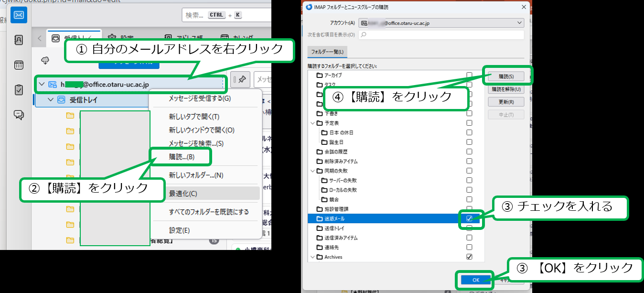Open the Calendar sidebar icon
The image size is (644, 293).
tap(19, 65)
